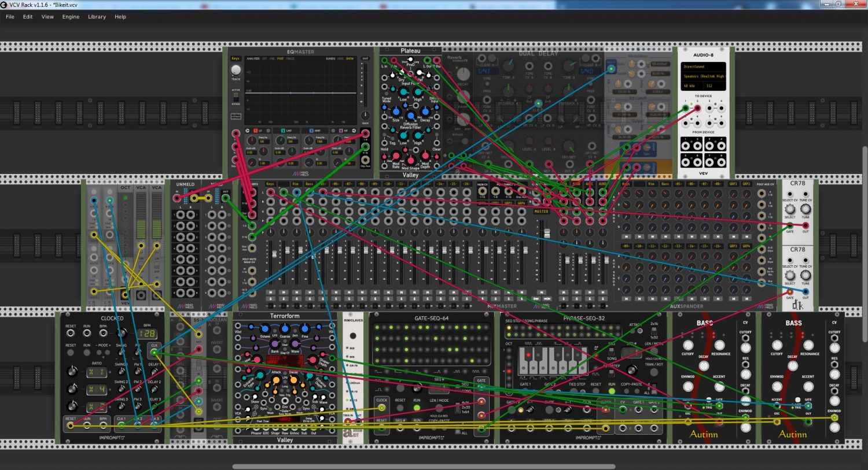The image size is (868, 470).
Task: Flip the gate/trig switch on right BASS module
Action: pyautogui.click(x=798, y=399)
